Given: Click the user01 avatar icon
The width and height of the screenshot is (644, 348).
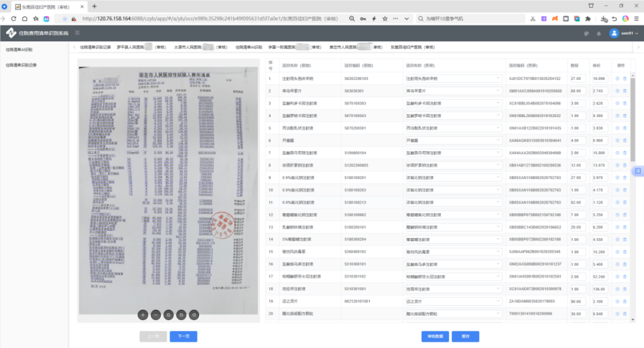Looking at the screenshot, I should point(614,33).
